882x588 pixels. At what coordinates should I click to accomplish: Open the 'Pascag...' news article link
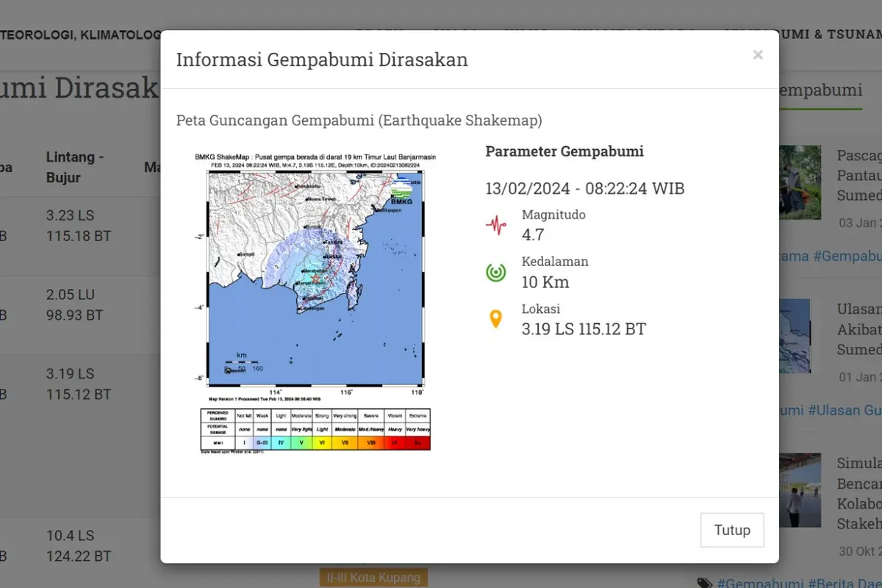pos(859,176)
